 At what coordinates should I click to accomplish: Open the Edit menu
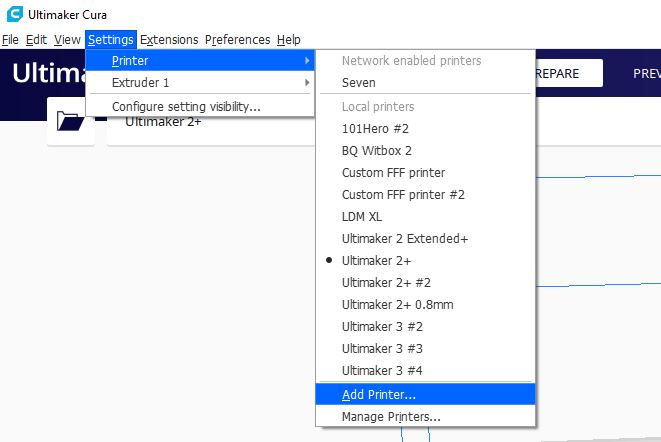[x=36, y=40]
